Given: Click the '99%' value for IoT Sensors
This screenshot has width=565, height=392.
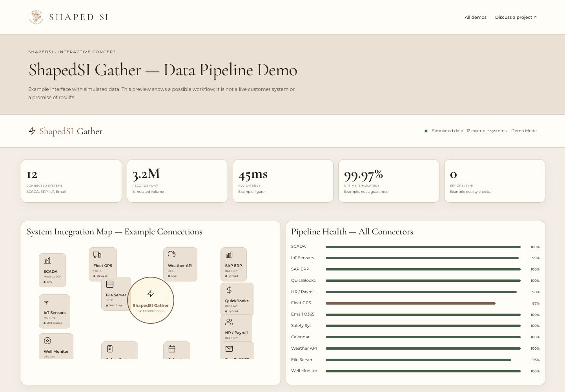Looking at the screenshot, I should coord(536,258).
